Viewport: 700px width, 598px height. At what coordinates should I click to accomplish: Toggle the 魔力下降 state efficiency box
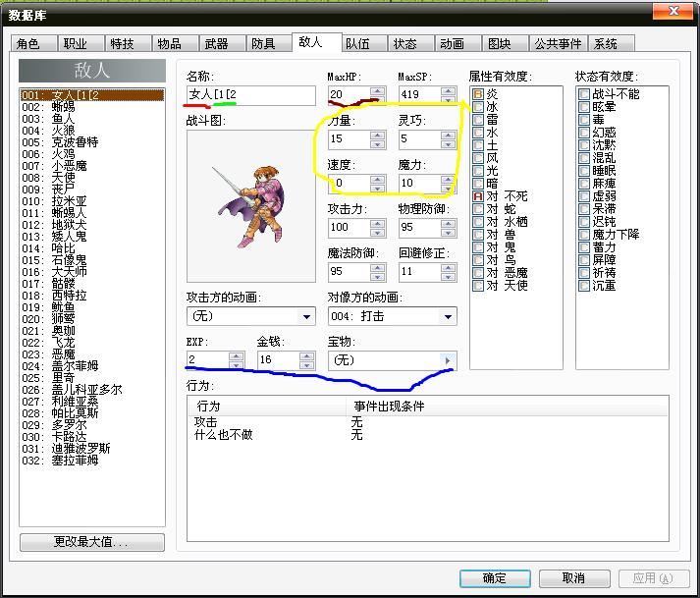(584, 235)
